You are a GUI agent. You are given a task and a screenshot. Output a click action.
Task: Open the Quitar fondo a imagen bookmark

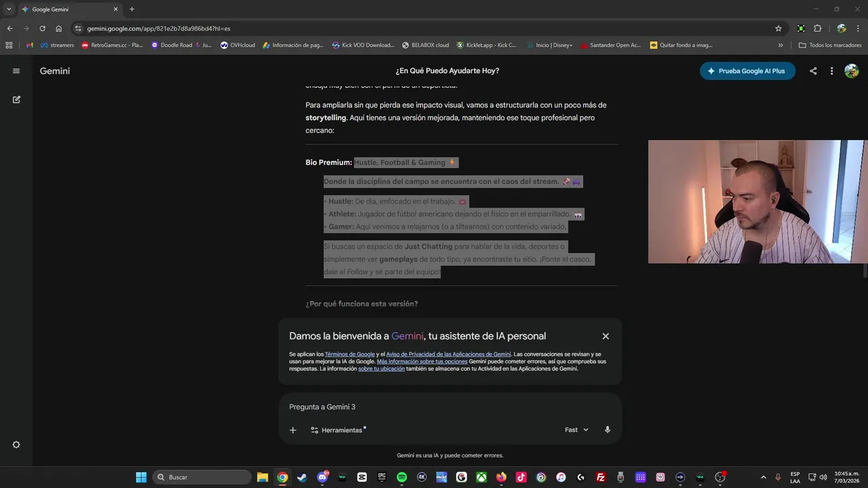tap(682, 45)
